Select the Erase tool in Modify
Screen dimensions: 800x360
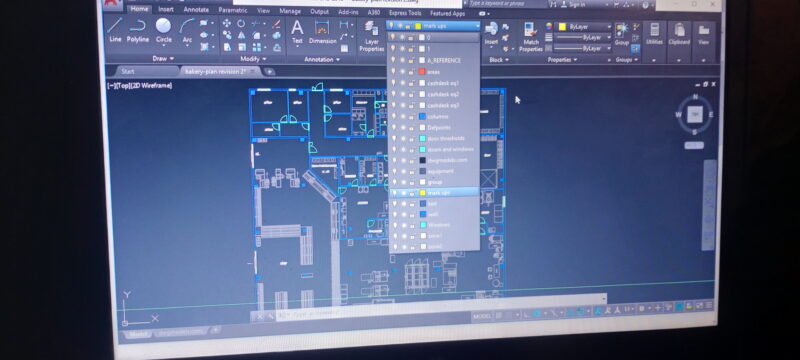click(x=276, y=23)
